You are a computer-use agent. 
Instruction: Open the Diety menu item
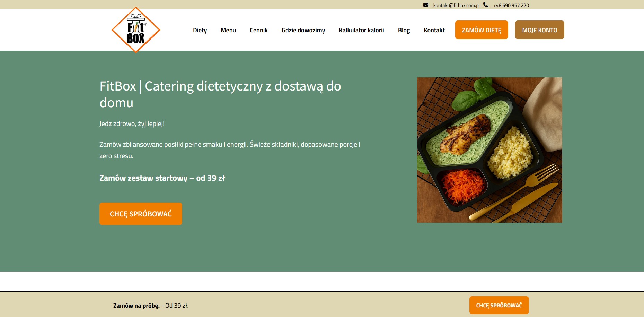coord(200,30)
